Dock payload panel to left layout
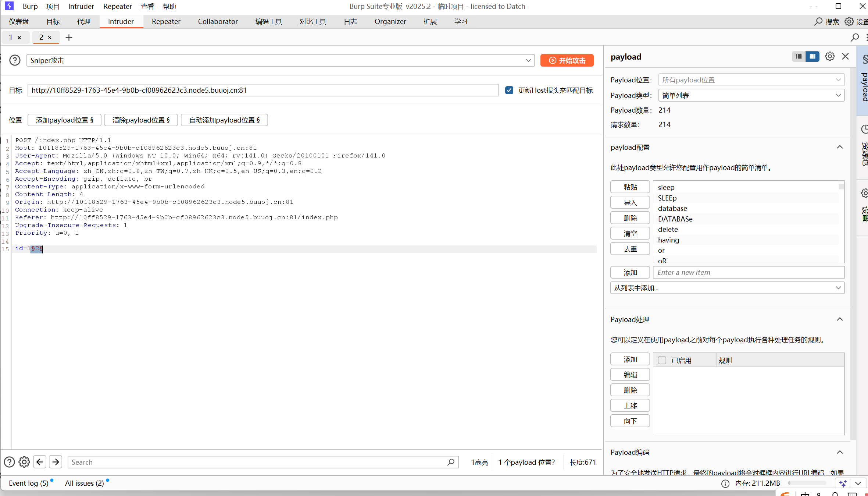Screen dimensions: 868x496 [x=799, y=57]
